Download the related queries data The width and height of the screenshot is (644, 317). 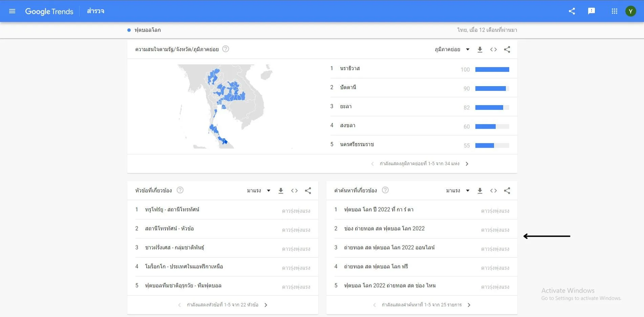tap(480, 191)
